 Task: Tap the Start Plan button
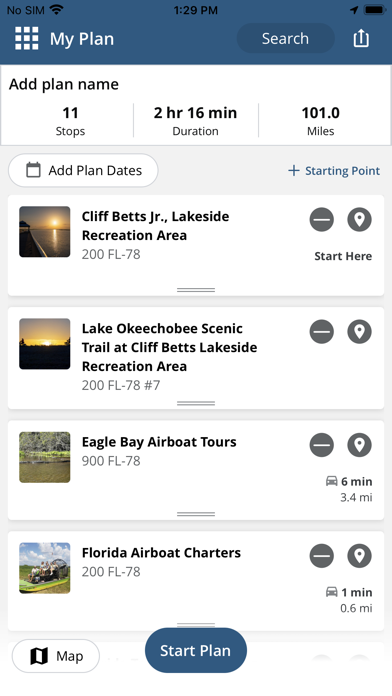coord(195,650)
